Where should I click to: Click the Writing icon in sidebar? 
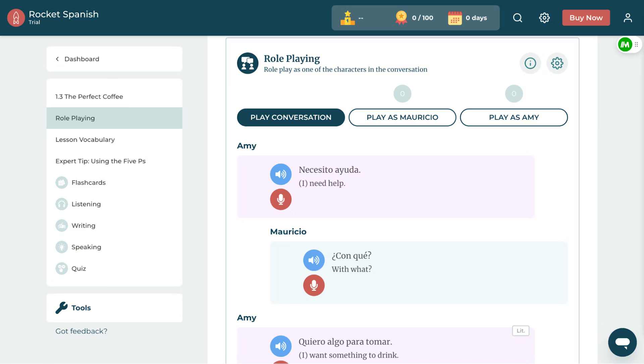click(62, 226)
